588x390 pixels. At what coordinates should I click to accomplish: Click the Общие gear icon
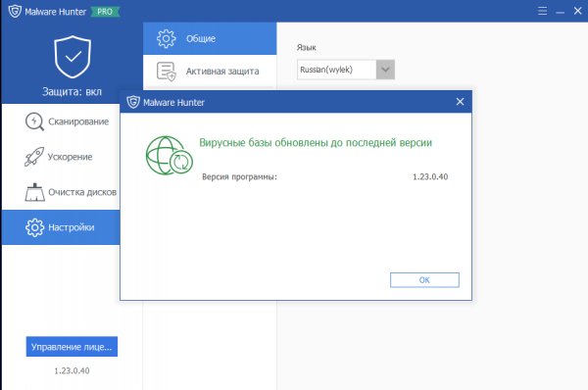167,38
